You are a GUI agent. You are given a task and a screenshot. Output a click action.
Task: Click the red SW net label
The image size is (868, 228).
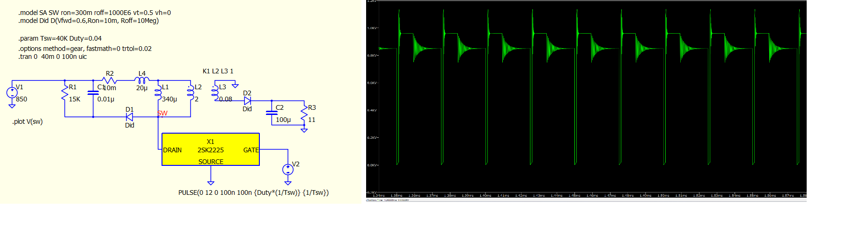point(162,114)
